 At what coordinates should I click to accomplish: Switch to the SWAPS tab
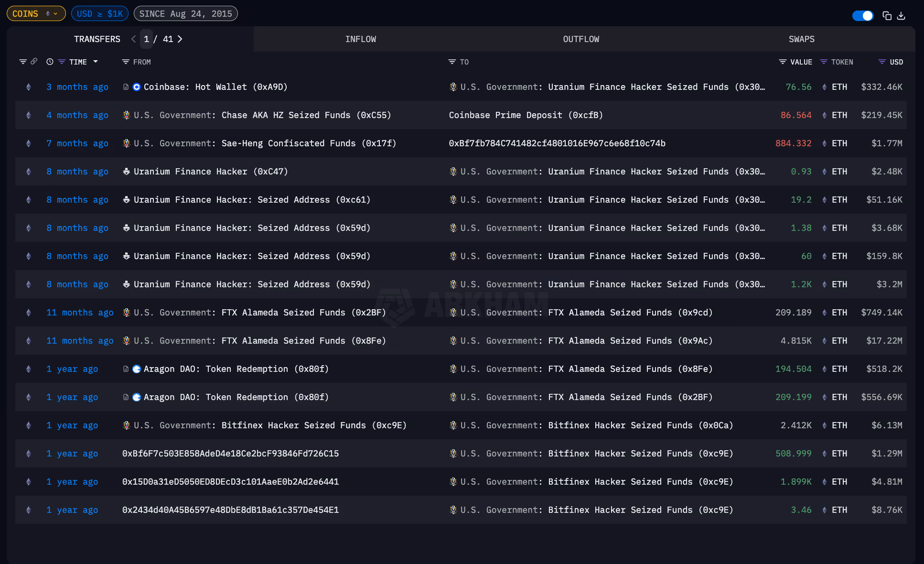coord(801,39)
